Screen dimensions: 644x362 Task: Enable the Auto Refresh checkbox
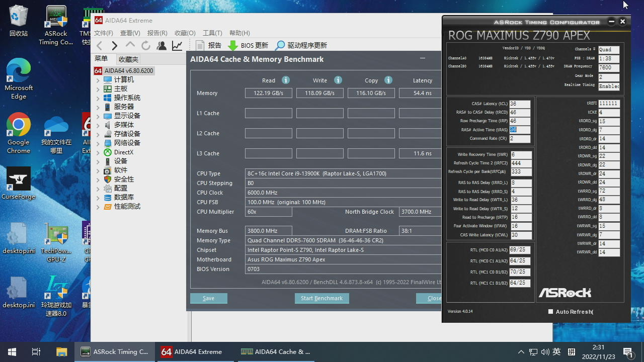coord(551,312)
